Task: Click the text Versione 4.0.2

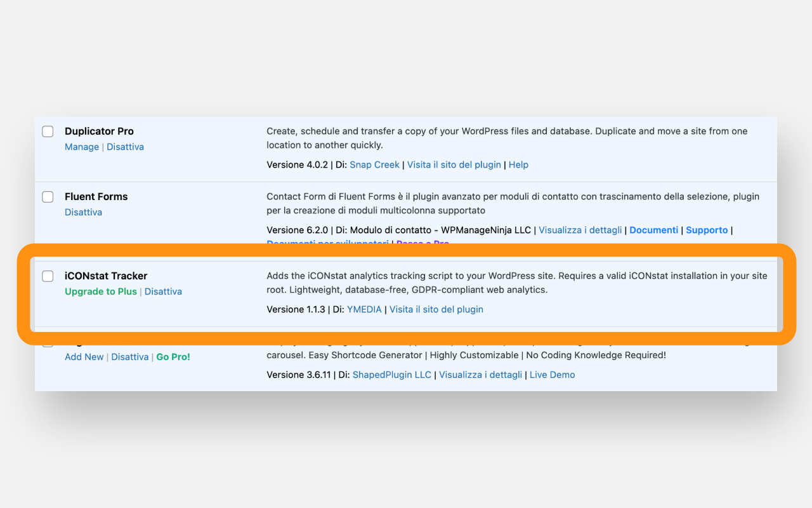Action: click(x=298, y=164)
